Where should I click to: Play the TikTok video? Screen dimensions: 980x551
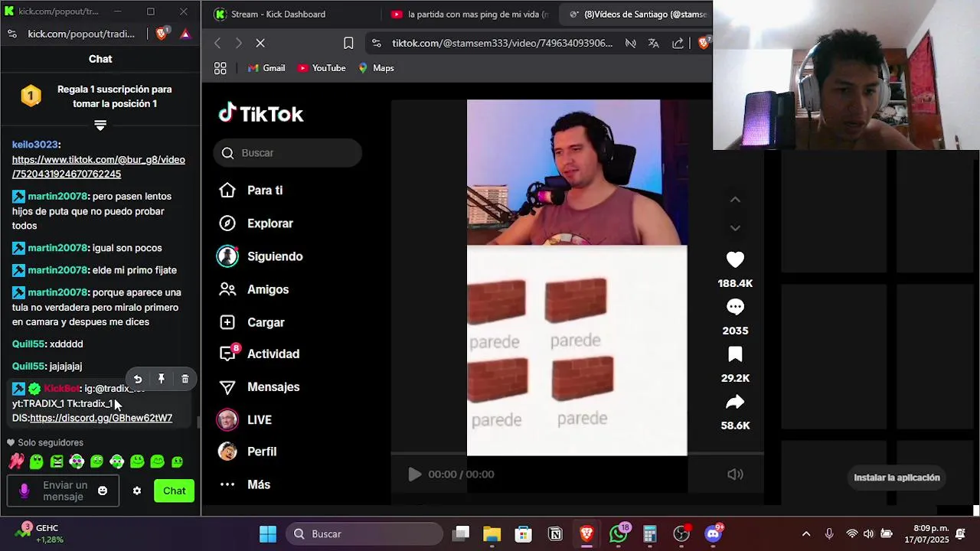point(414,474)
